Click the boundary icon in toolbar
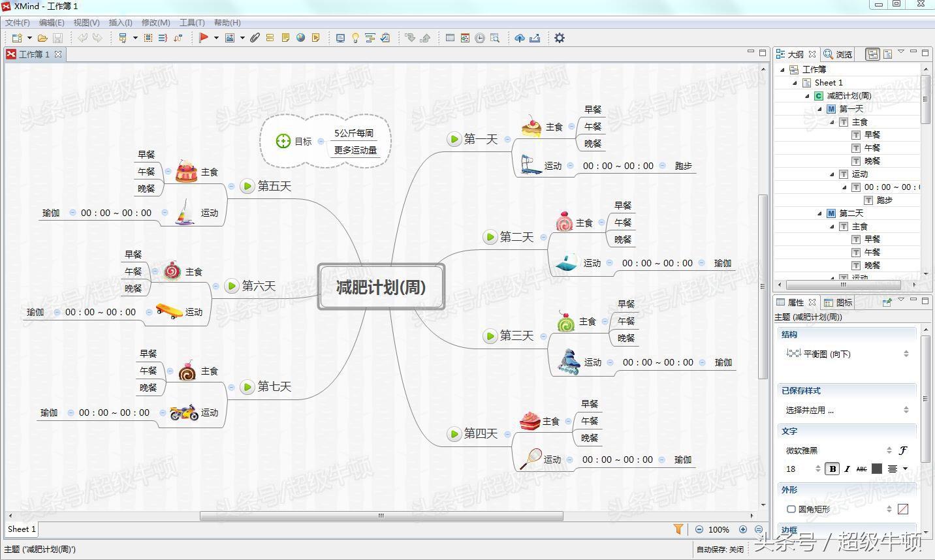This screenshot has width=935, height=560. point(148,38)
